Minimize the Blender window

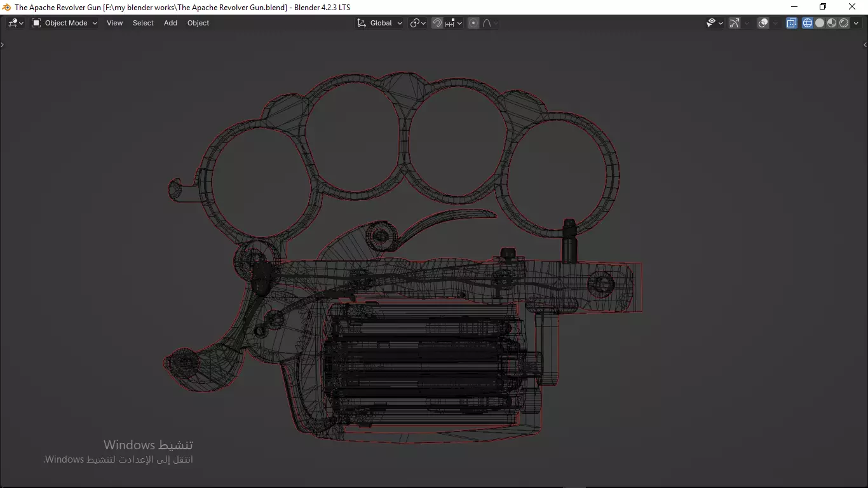794,7
